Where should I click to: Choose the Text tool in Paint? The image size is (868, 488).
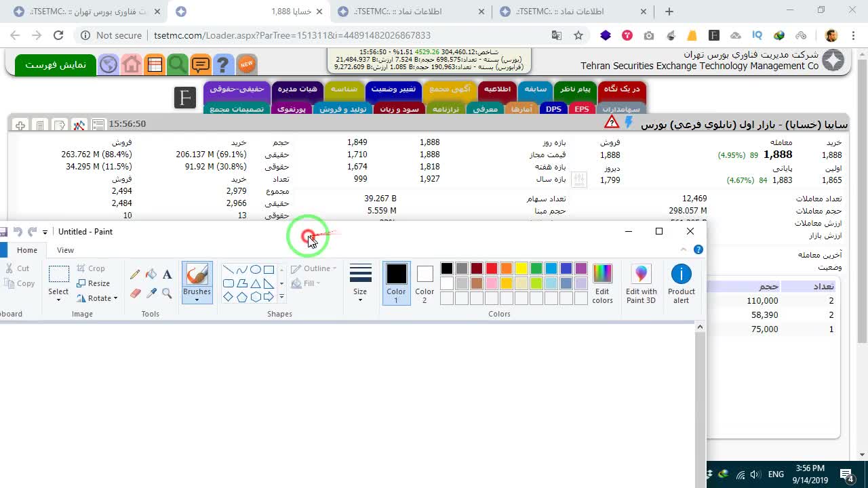point(167,274)
